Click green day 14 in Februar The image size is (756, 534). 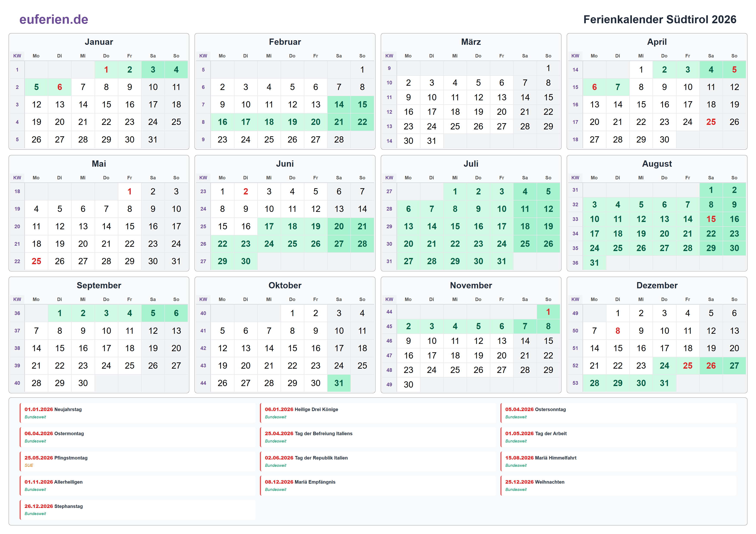[339, 104]
